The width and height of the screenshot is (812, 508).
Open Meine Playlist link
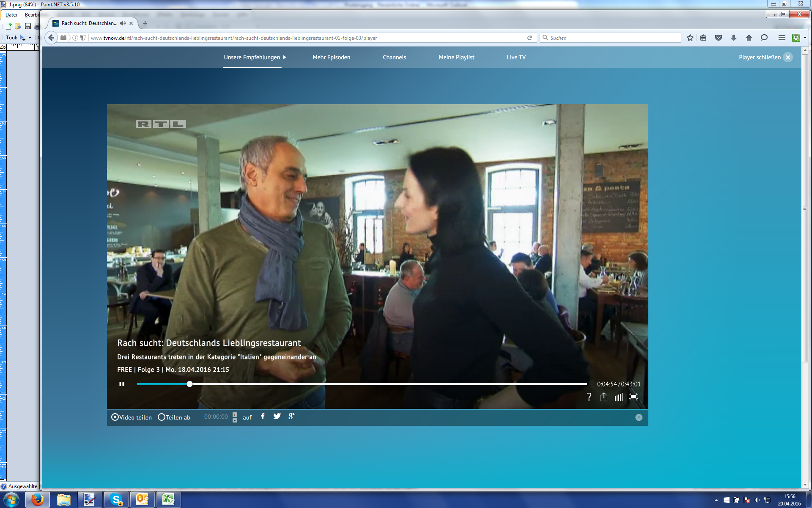point(456,58)
